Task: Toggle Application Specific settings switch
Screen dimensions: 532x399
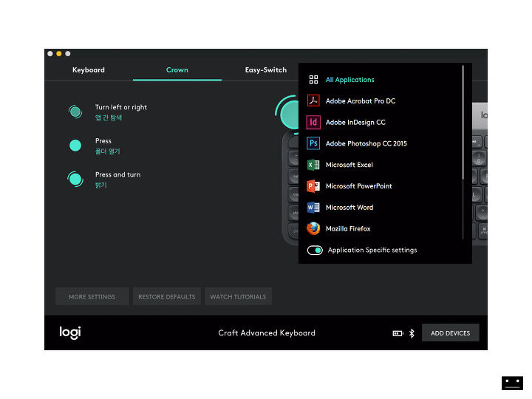Action: 315,250
